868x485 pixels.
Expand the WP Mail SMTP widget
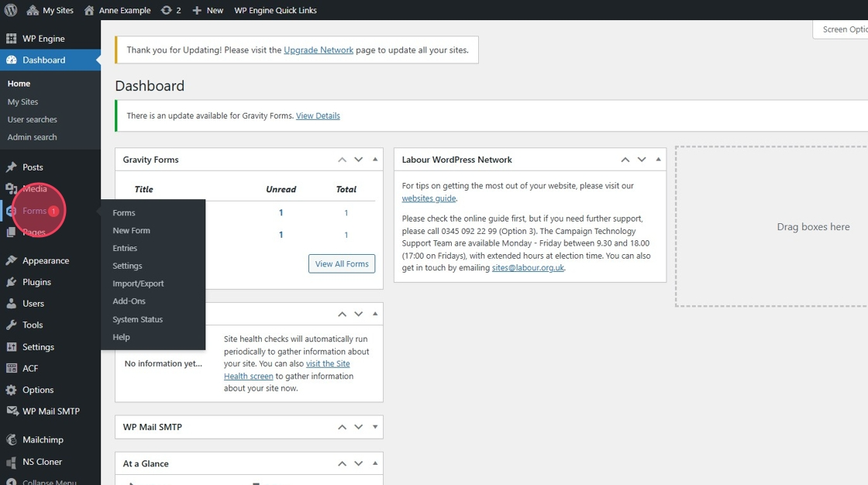[375, 427]
